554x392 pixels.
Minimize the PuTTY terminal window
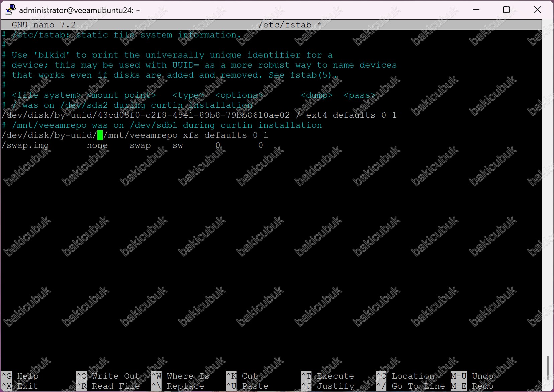[476, 10]
